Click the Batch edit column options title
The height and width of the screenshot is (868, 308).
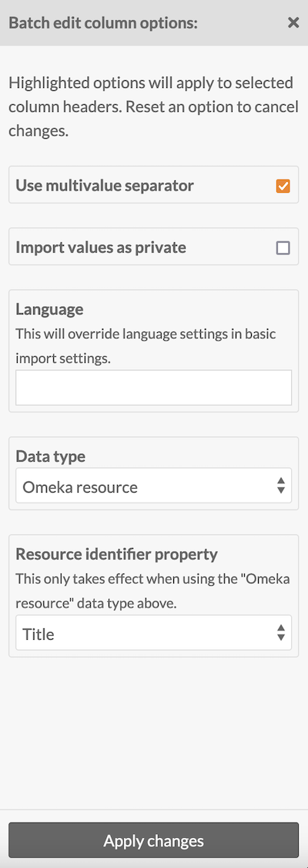tap(103, 23)
